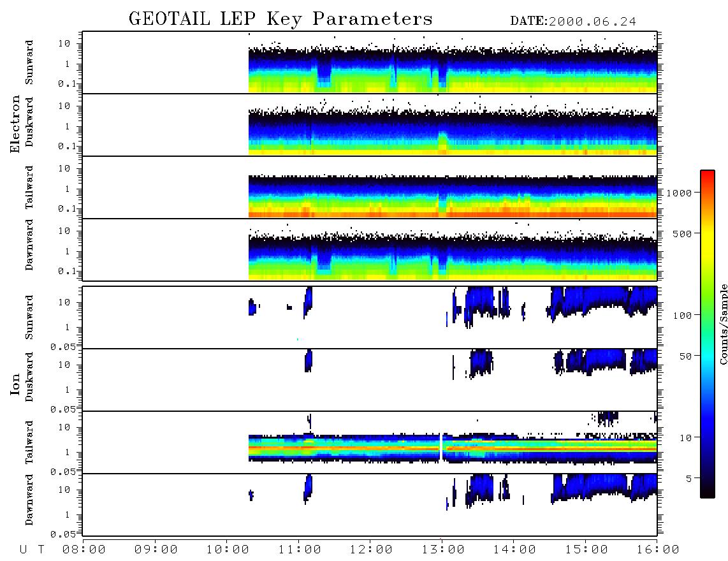Click the Electron "Sunward" panel label
The width and height of the screenshot is (728, 561).
(29, 62)
